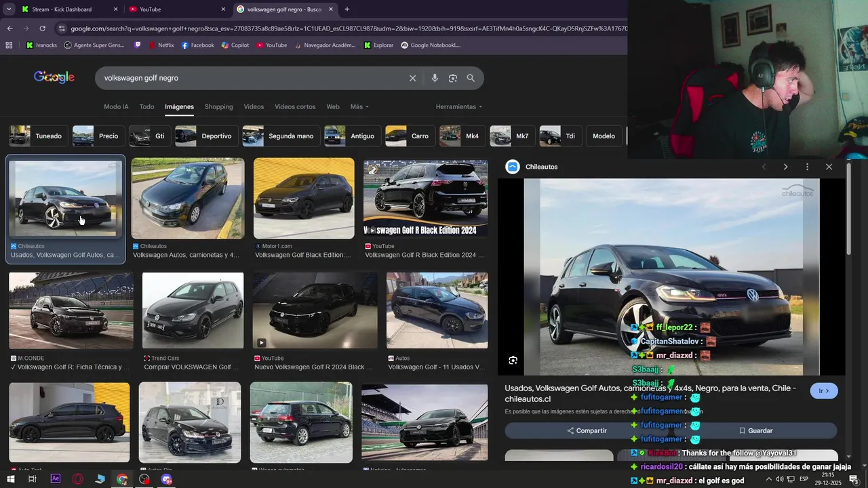Open the Chrome tab search dropdown
Screen dimensions: 868x488
(x=9, y=9)
